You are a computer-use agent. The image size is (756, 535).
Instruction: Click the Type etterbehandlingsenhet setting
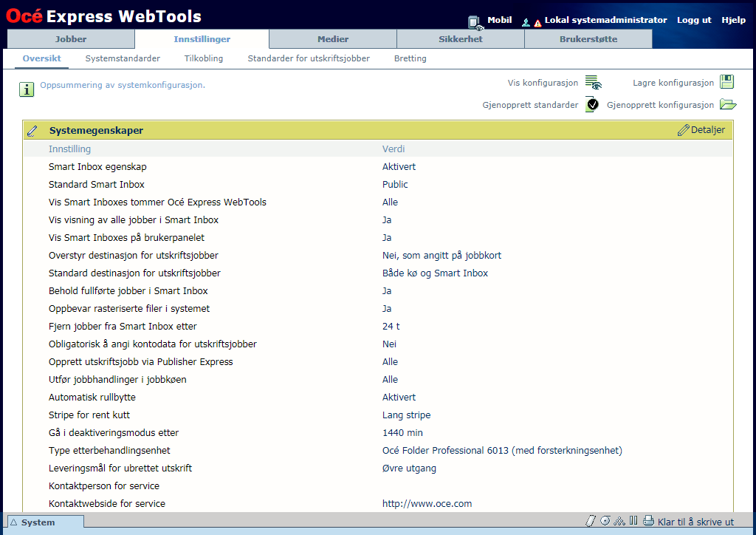pos(109,451)
